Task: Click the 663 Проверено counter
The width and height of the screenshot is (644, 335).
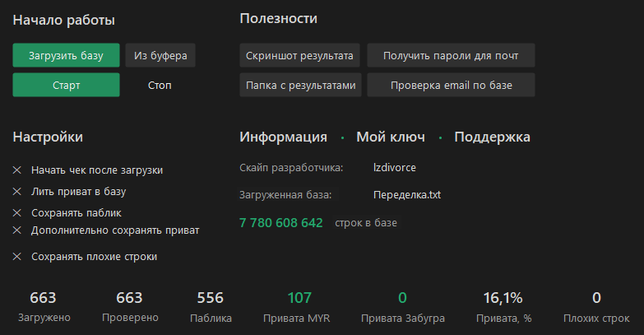Action: point(130,306)
